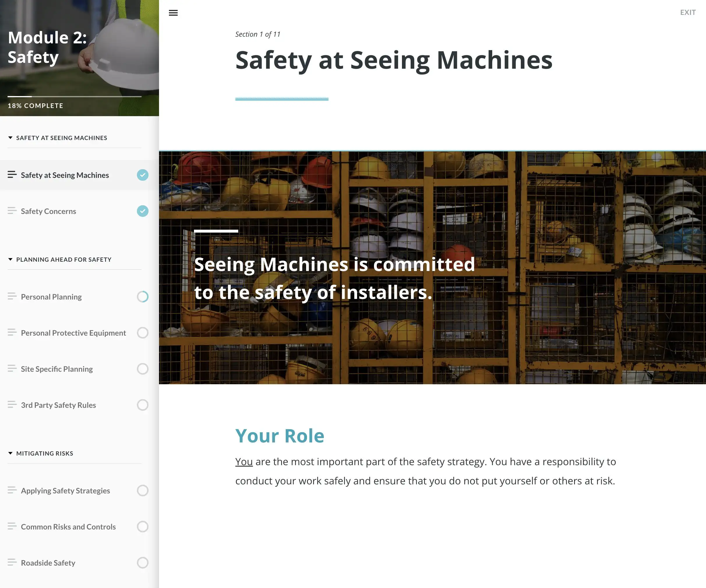This screenshot has width=706, height=588.
Task: Click the EXIT button
Action: click(688, 13)
